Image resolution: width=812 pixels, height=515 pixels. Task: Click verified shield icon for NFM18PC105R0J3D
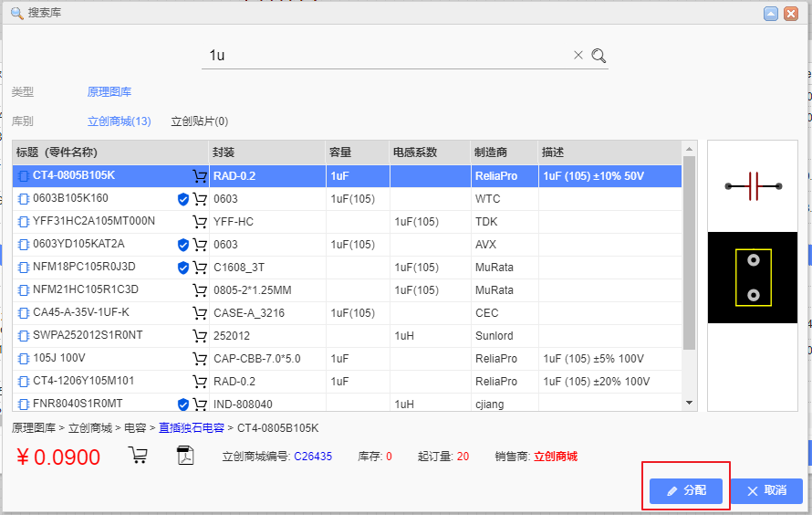pyautogui.click(x=182, y=268)
